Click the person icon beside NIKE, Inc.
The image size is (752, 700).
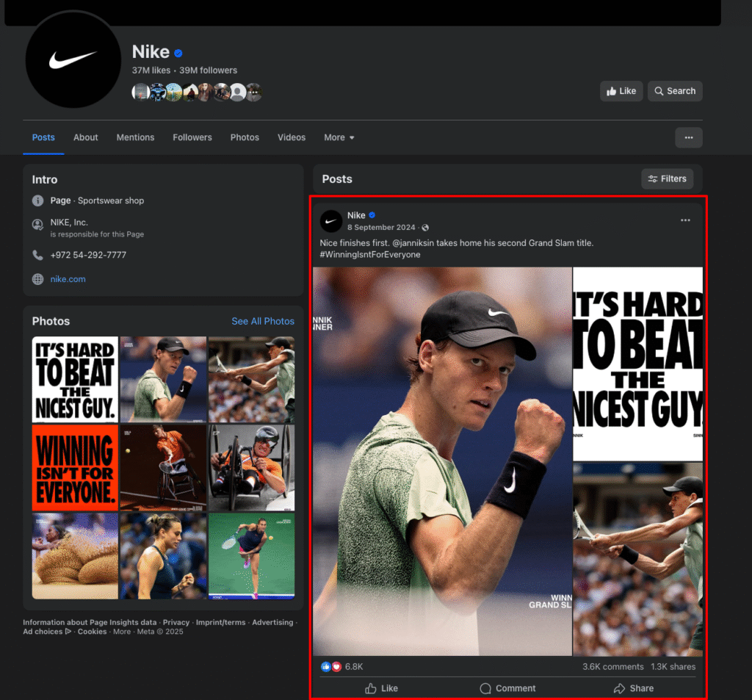point(37,225)
